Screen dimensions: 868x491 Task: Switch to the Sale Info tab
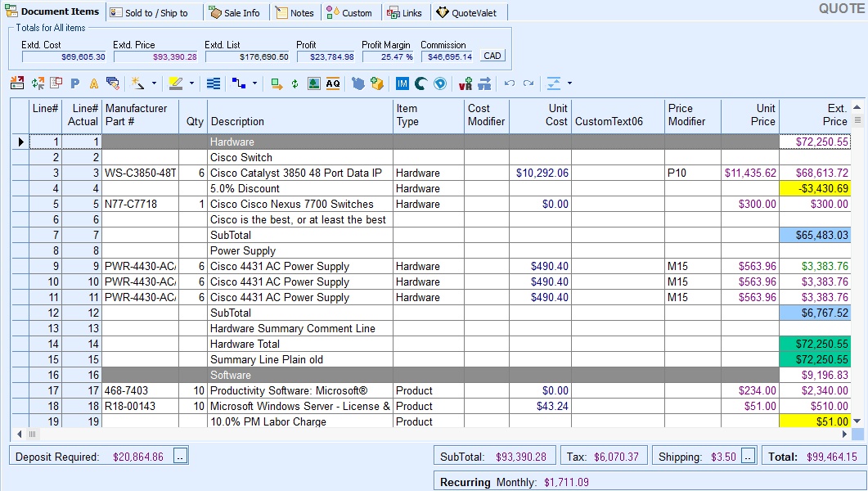pyautogui.click(x=234, y=13)
